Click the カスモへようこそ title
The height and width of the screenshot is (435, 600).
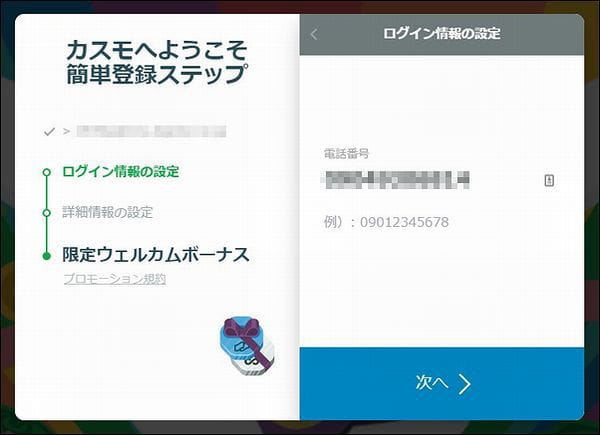157,51
